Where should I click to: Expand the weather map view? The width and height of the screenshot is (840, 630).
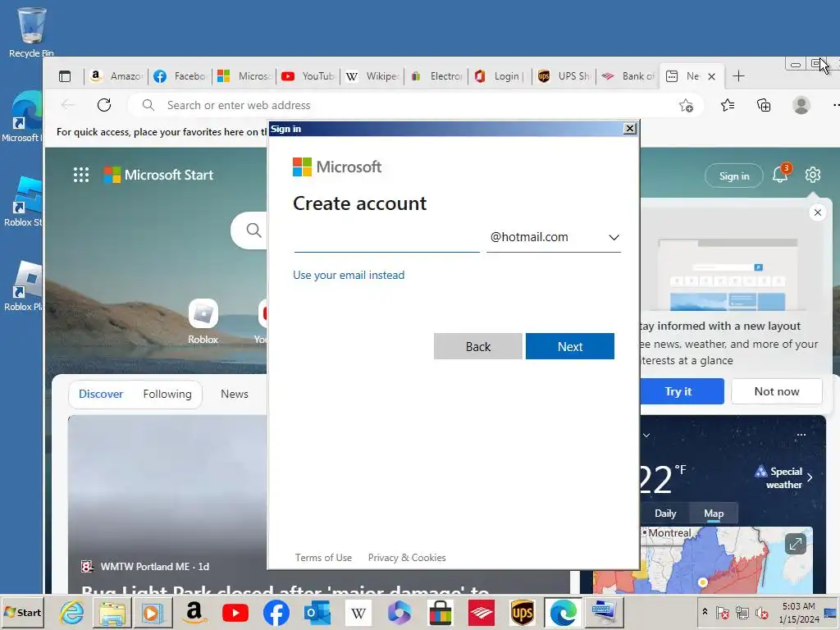(796, 545)
